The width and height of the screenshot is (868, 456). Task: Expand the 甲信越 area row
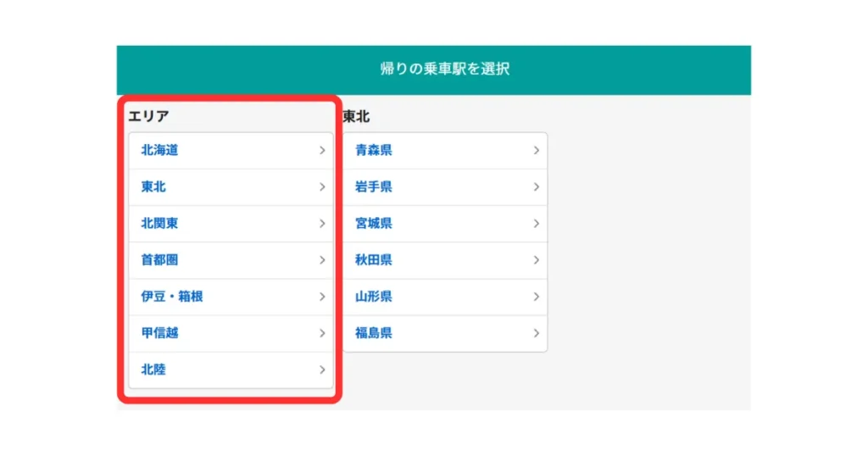pos(231,333)
